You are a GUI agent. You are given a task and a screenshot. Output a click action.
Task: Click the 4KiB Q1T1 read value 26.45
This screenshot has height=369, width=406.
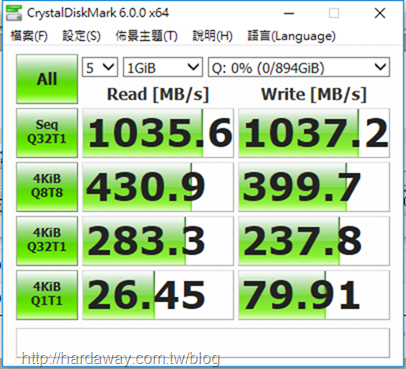[x=158, y=295]
